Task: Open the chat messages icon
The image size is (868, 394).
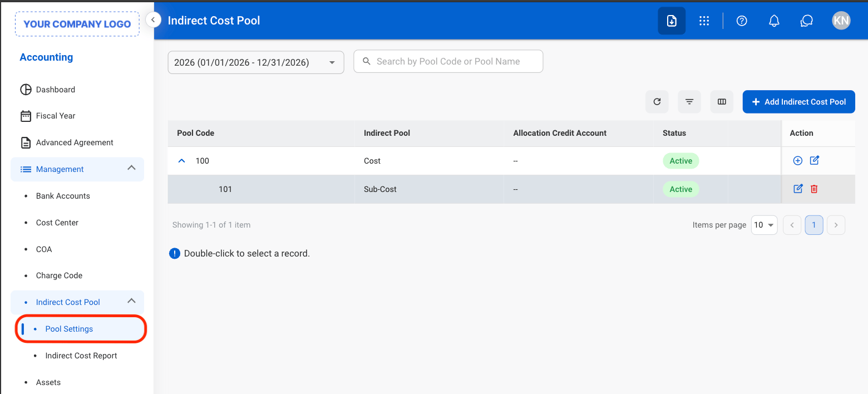Action: 807,21
